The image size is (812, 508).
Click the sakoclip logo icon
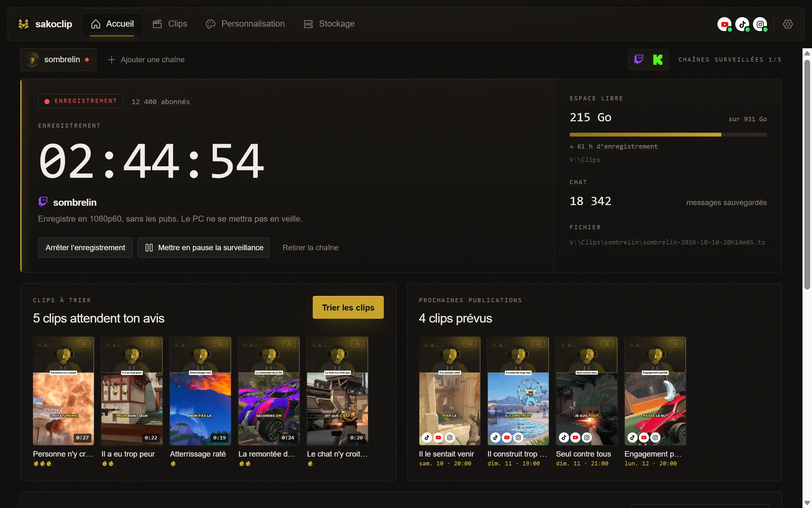(x=23, y=24)
